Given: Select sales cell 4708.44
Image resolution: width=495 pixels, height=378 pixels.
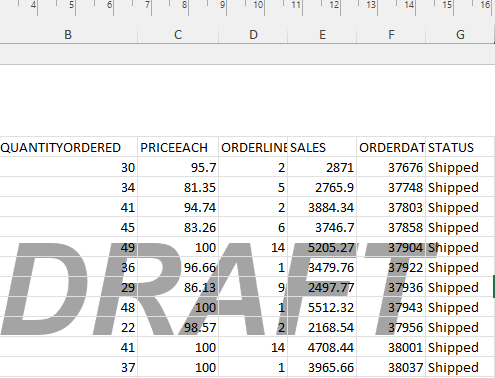Looking at the screenshot, I should tap(322, 347).
